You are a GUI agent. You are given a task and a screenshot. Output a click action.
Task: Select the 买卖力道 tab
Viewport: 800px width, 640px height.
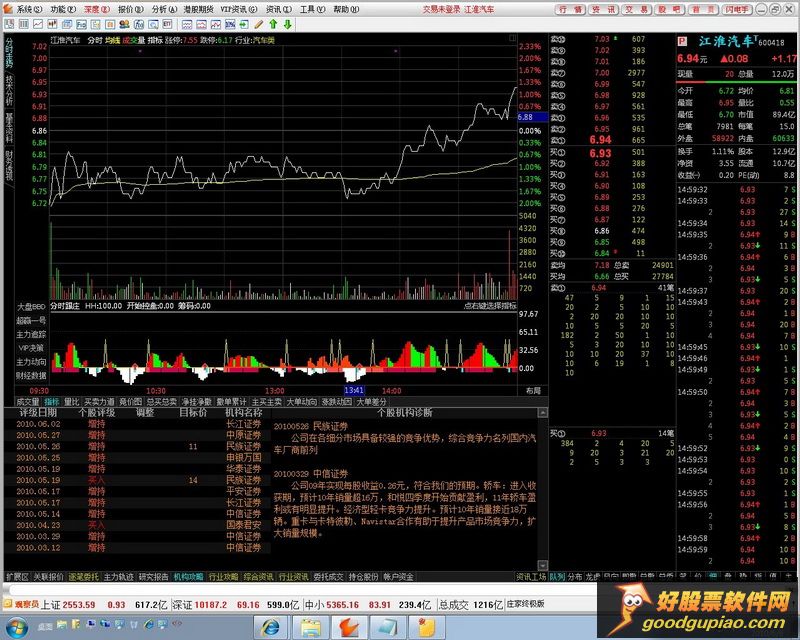tap(99, 402)
